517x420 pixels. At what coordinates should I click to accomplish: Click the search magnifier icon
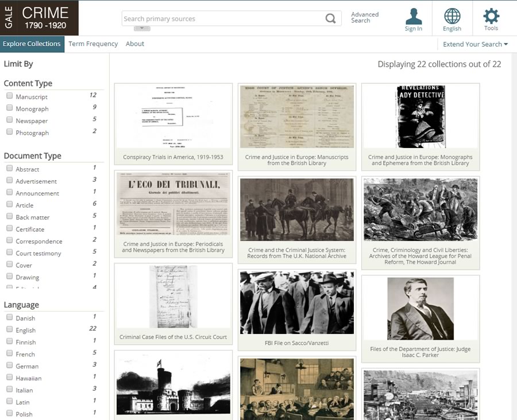coord(330,18)
